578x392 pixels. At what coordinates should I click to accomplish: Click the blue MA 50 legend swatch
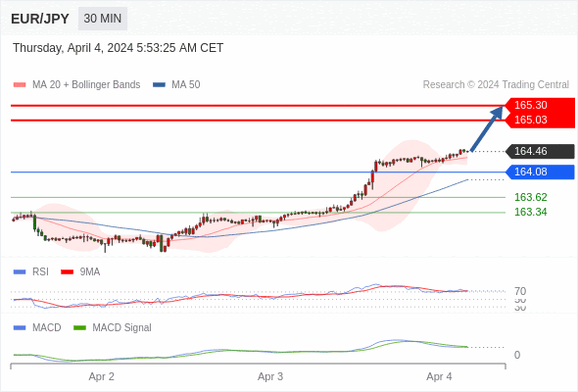pos(159,85)
